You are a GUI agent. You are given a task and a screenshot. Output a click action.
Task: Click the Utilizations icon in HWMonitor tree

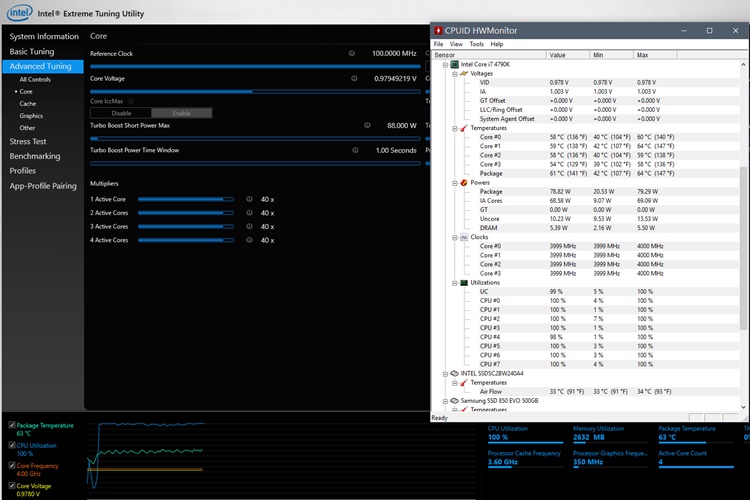pyautogui.click(x=464, y=283)
